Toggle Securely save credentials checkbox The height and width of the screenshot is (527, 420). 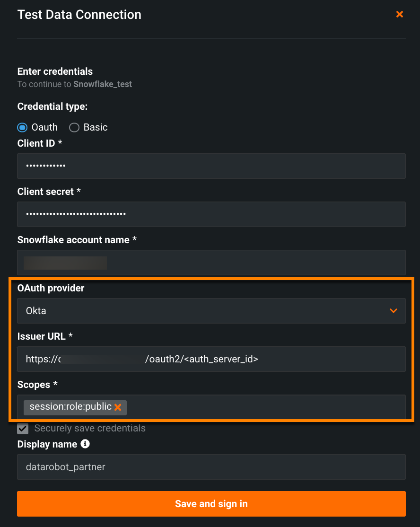coord(23,429)
